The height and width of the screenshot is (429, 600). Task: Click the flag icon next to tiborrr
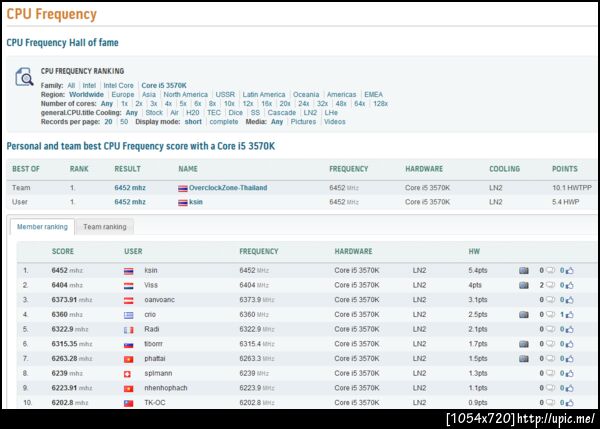pyautogui.click(x=129, y=344)
